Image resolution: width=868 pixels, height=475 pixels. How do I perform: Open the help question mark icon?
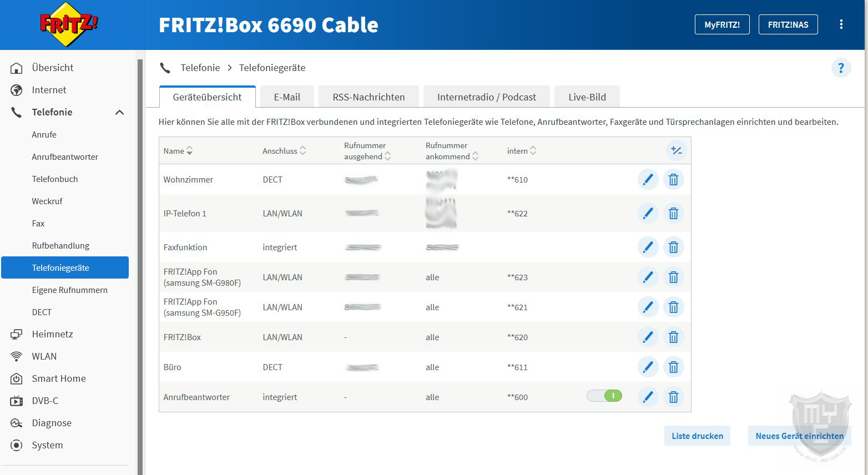841,68
